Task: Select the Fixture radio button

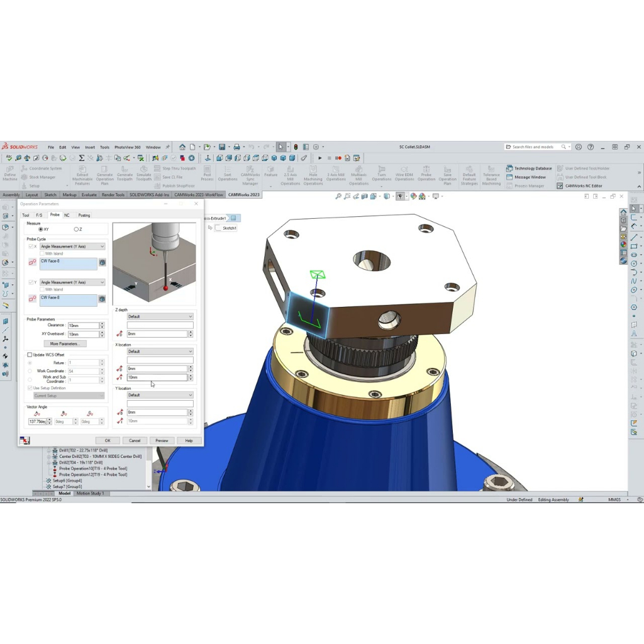Action: (x=30, y=363)
